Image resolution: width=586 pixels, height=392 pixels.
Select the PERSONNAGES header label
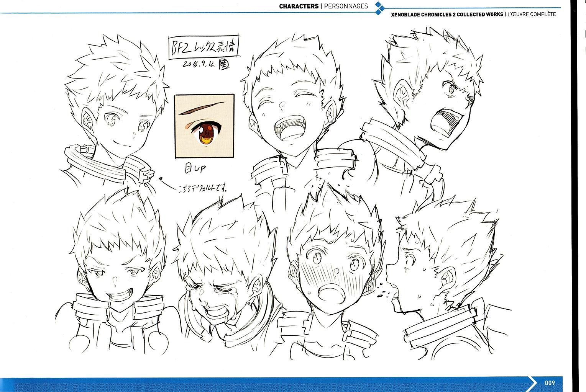pyautogui.click(x=345, y=6)
